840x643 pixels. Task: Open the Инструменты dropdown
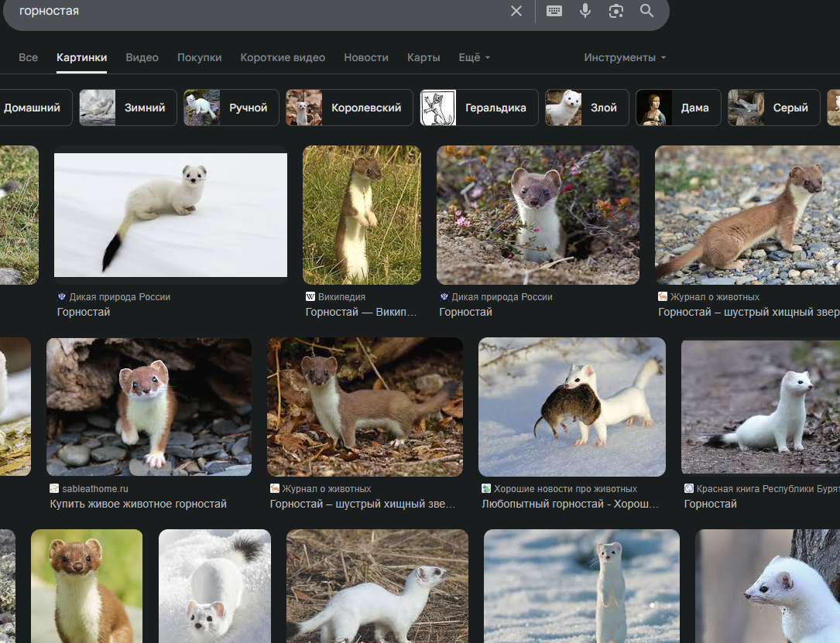pyautogui.click(x=625, y=57)
